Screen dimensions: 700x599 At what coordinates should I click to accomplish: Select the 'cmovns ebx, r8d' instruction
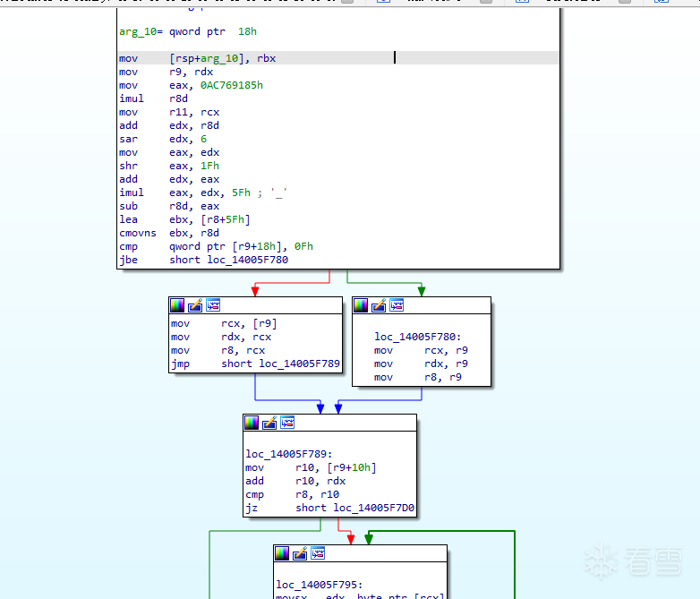[169, 233]
